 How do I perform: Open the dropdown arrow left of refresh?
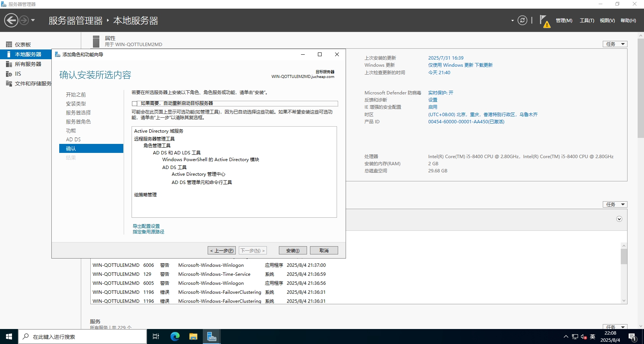click(x=512, y=21)
